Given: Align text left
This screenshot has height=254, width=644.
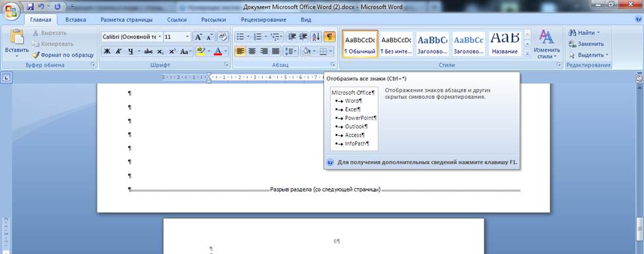Looking at the screenshot, I should pos(241,51).
